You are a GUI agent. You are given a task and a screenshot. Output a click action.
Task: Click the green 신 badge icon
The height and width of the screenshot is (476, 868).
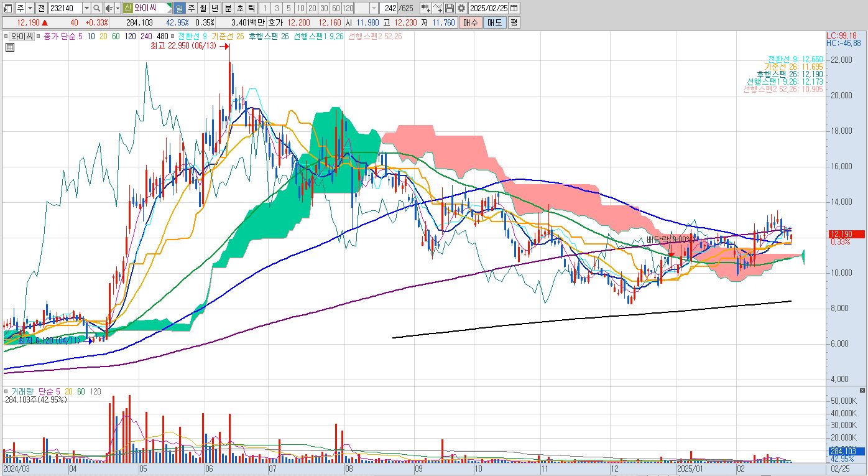(x=127, y=8)
